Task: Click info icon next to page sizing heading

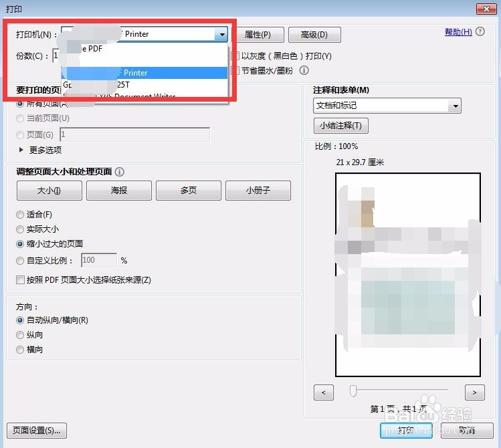Action: (120, 172)
